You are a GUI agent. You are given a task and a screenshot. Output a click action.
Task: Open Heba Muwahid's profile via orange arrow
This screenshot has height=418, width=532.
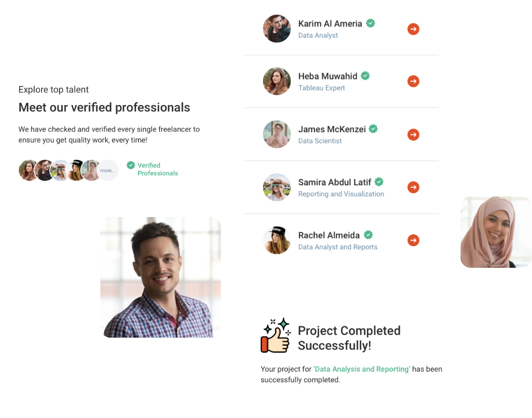(413, 81)
